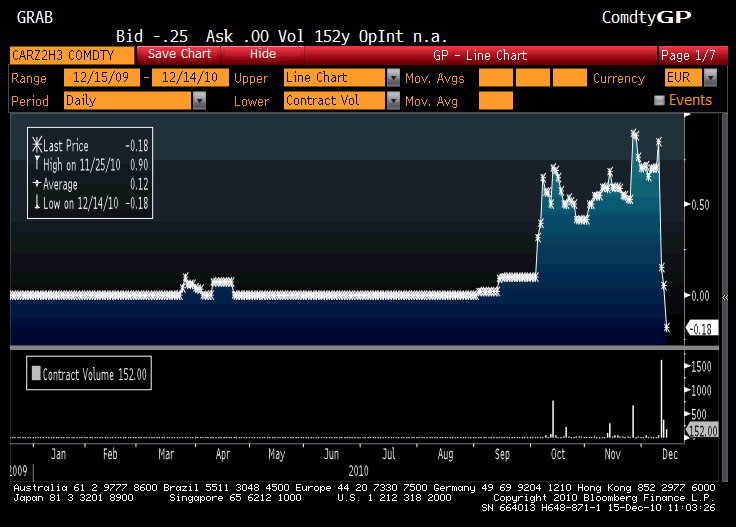Click third upper Mov. Avgs input box
Screen dimensions: 736x527
(570, 78)
